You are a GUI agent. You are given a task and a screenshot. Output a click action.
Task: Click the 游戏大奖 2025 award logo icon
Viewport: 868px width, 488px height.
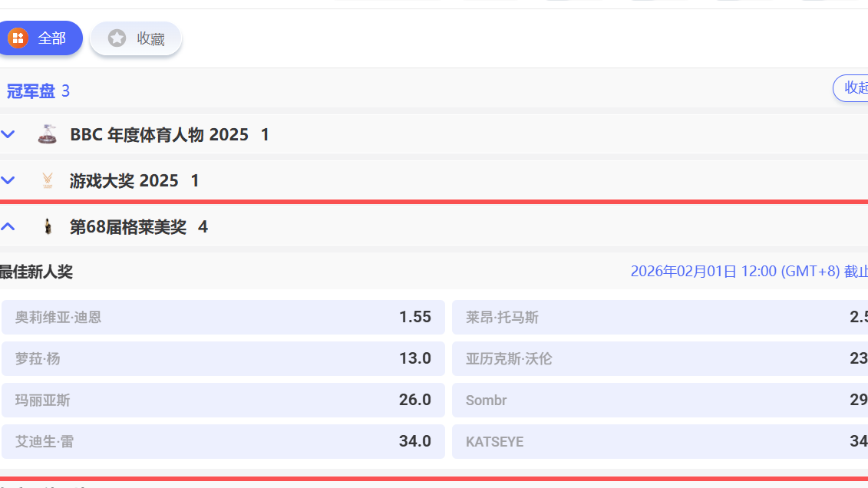point(48,180)
